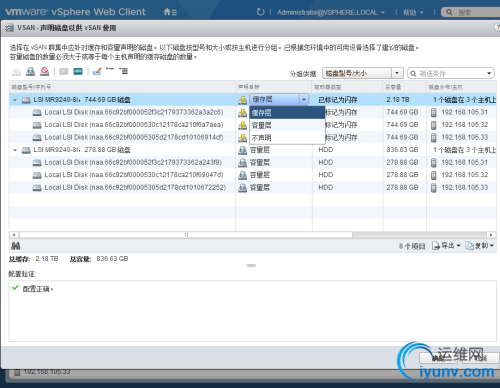This screenshot has width=500, height=388.
Task: Click host 192.168.105.32 in the 744.69 GB row
Action: tap(464, 125)
